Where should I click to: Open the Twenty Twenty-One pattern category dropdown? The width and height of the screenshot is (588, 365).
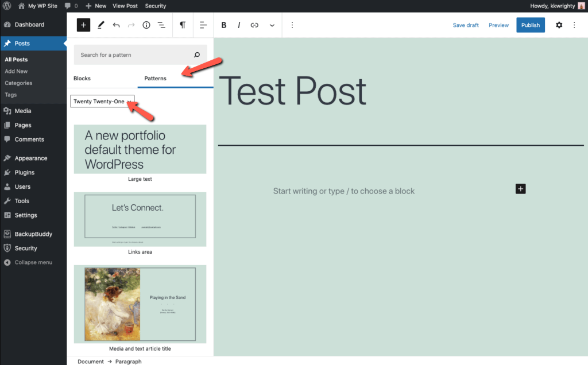[102, 102]
